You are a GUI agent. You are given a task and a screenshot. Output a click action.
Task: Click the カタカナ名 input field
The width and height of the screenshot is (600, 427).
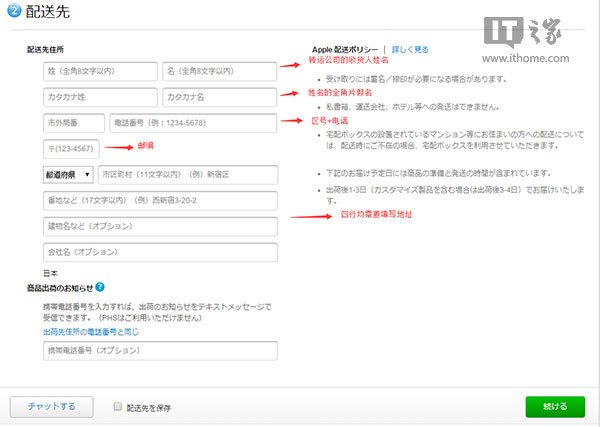[x=219, y=97]
